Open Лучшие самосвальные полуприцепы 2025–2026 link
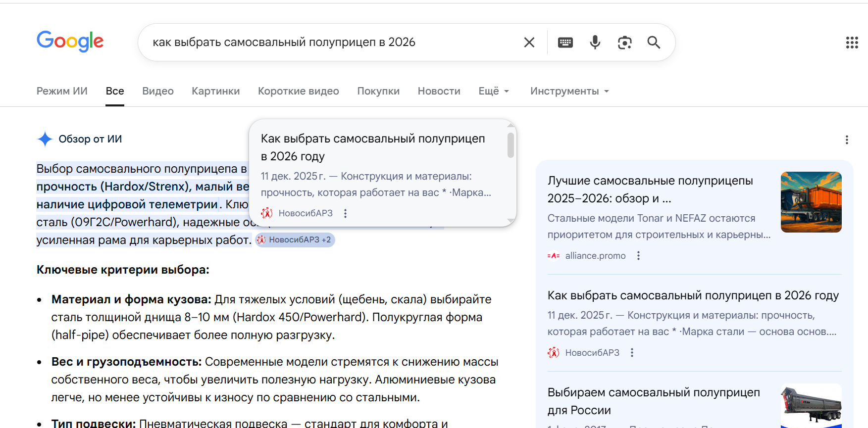The image size is (868, 428). tap(650, 190)
